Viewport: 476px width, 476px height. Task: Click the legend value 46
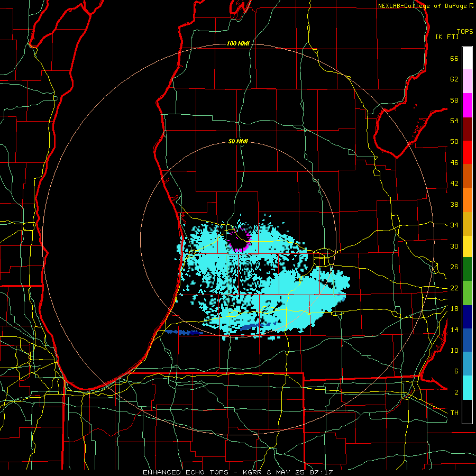tap(454, 162)
